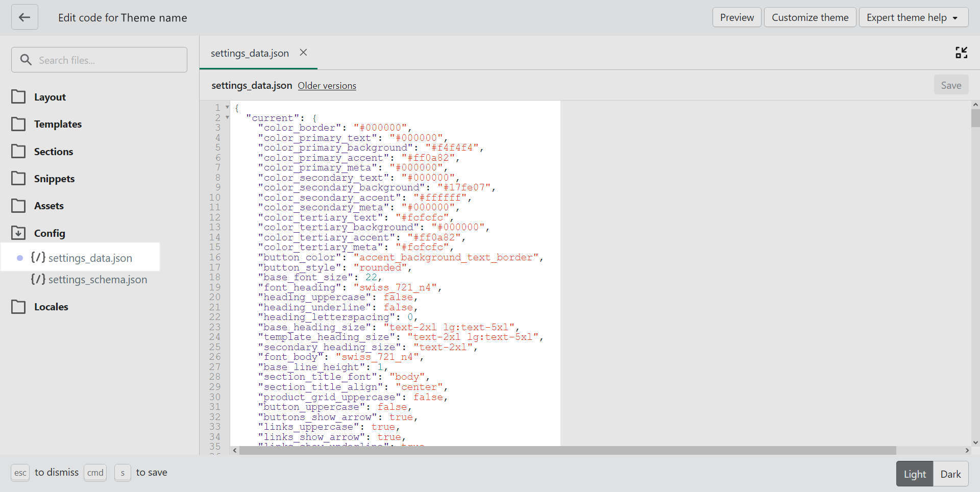Image resolution: width=980 pixels, height=492 pixels.
Task: Focus the Search files input
Action: 99,60
